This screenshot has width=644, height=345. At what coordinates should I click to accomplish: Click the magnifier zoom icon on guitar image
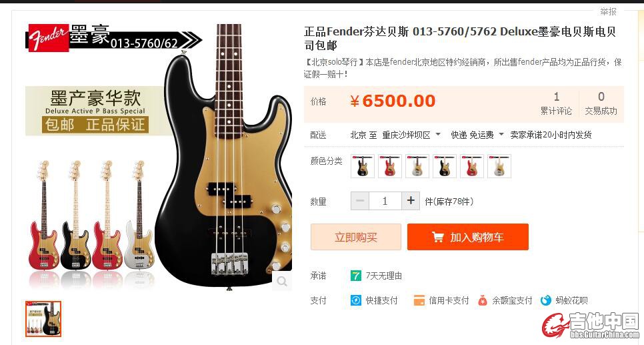(x=282, y=281)
